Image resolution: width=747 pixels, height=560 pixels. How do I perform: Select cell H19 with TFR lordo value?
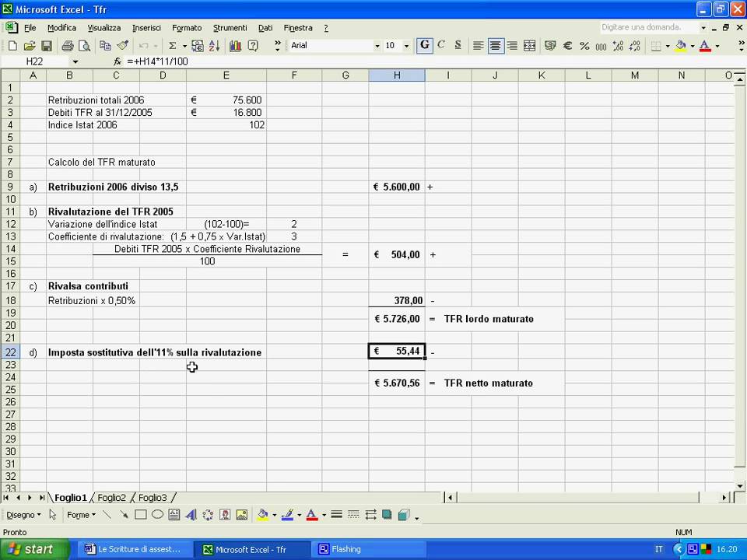(x=397, y=319)
